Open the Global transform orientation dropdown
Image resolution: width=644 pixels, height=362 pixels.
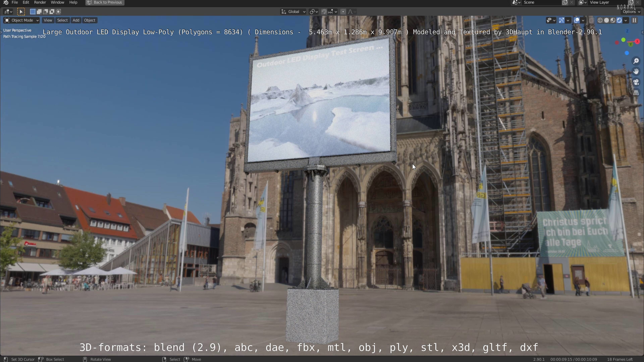(x=293, y=12)
